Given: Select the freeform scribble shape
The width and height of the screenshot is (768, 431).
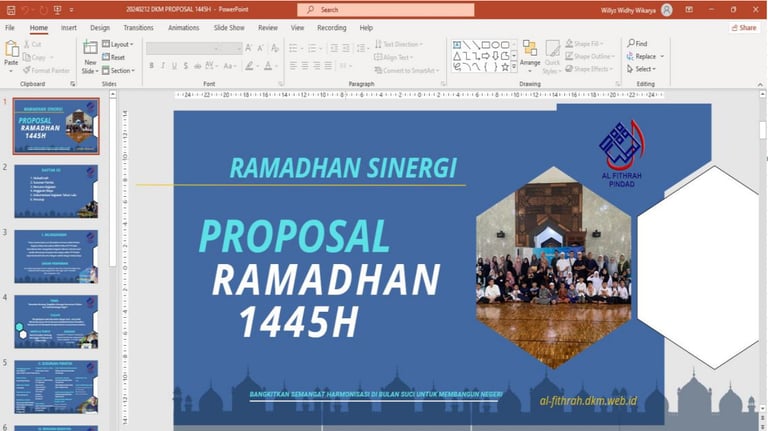Looking at the screenshot, I should click(x=456, y=67).
